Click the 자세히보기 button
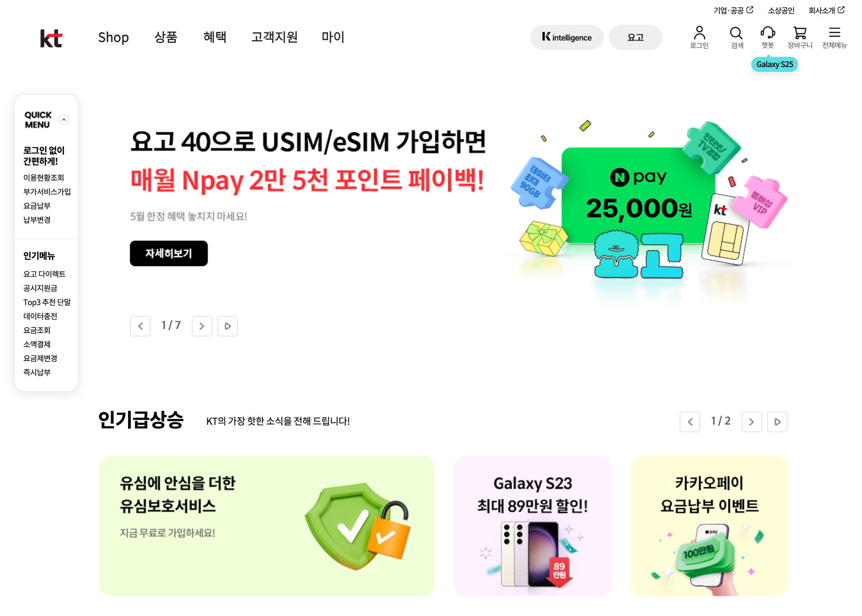This screenshot has height=616, width=862. point(169,253)
